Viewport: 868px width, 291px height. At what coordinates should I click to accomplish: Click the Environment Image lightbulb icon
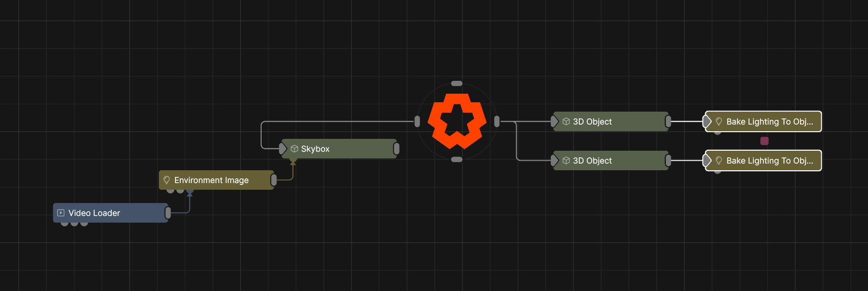pos(166,180)
